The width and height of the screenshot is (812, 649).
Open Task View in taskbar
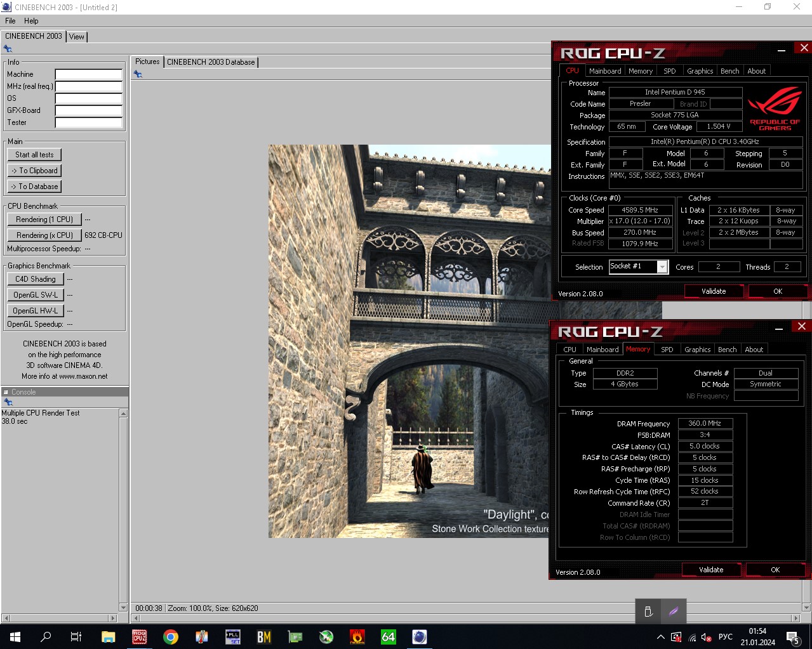click(x=76, y=636)
